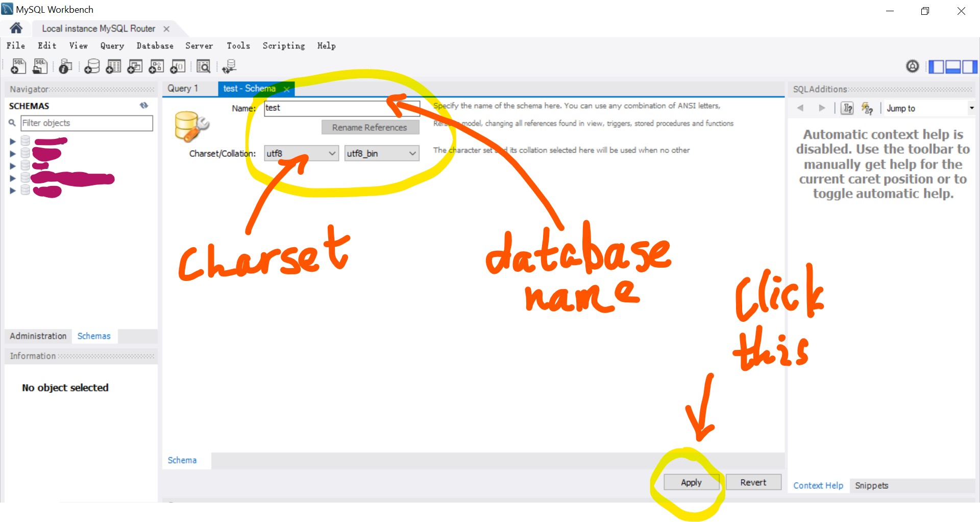This screenshot has height=522, width=980.
Task: Open the utf8 charset dropdown
Action: (x=301, y=153)
